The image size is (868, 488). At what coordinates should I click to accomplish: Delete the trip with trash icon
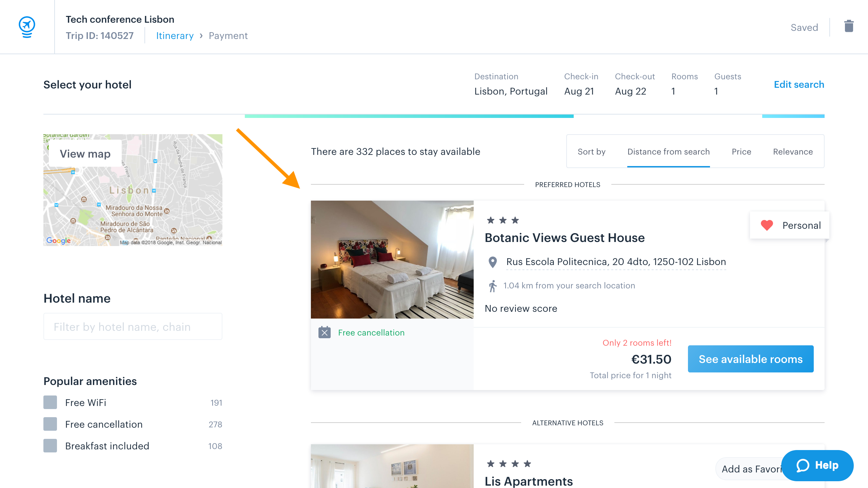(849, 26)
